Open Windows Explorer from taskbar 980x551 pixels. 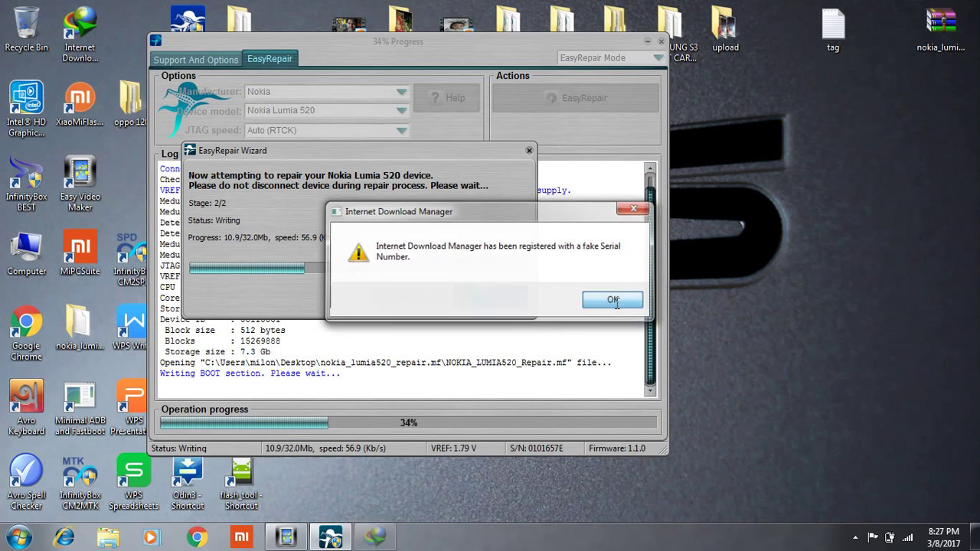tap(109, 536)
